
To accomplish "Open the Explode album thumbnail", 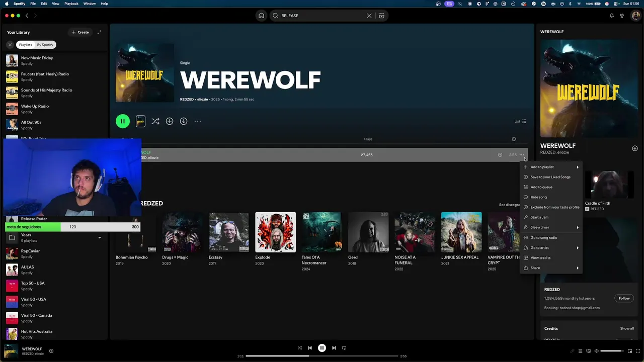I will pyautogui.click(x=275, y=232).
